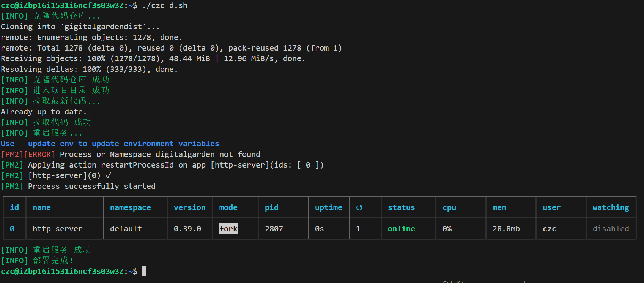Screen dimensions: 644x283
Task: Click the '部署完成!' info line
Action: coord(37,261)
